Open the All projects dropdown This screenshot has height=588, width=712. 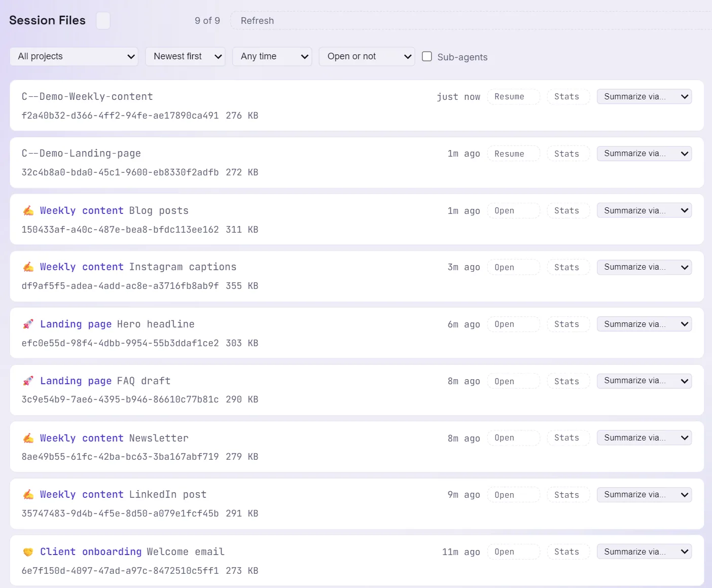pos(75,56)
